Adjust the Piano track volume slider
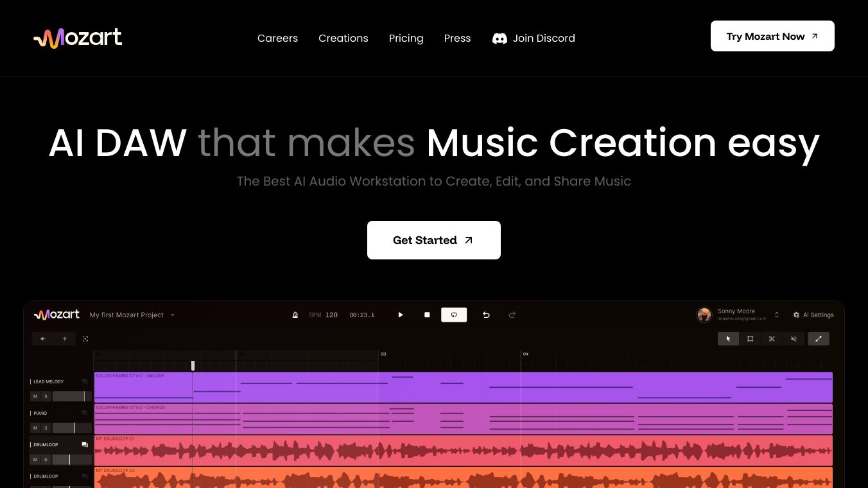Viewport: 868px width, 488px height. [72, 428]
